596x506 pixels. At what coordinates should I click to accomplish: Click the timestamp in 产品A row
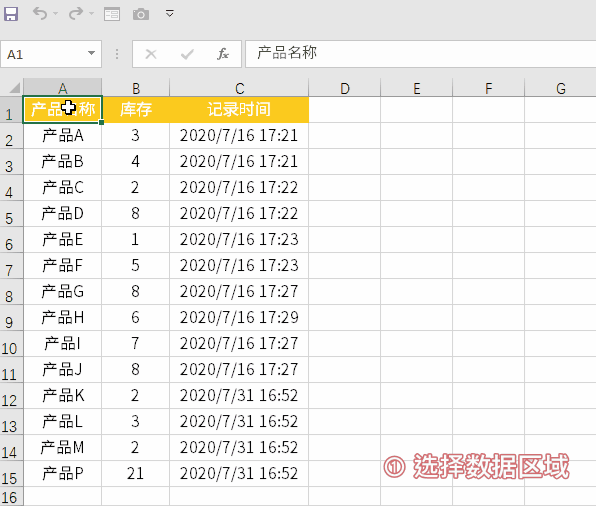(239, 136)
